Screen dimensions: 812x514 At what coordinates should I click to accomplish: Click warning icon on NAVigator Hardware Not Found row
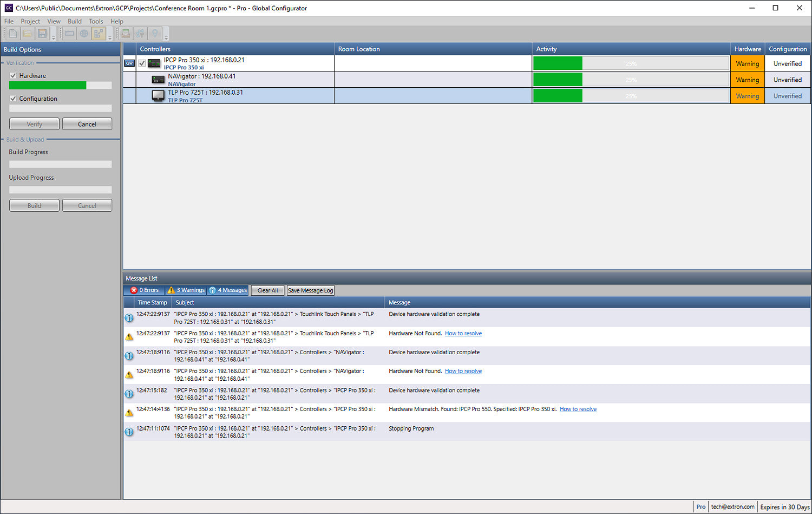129,375
